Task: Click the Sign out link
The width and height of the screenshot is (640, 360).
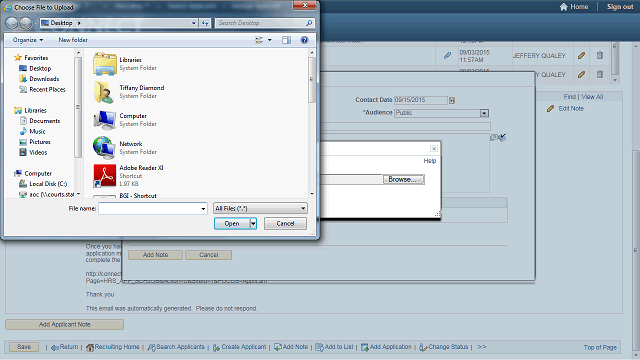Action: (x=620, y=7)
